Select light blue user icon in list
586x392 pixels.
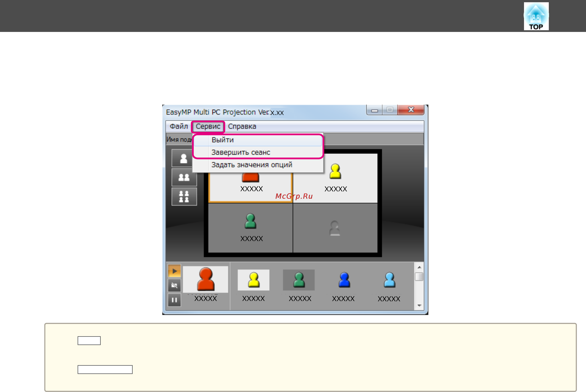(389, 280)
